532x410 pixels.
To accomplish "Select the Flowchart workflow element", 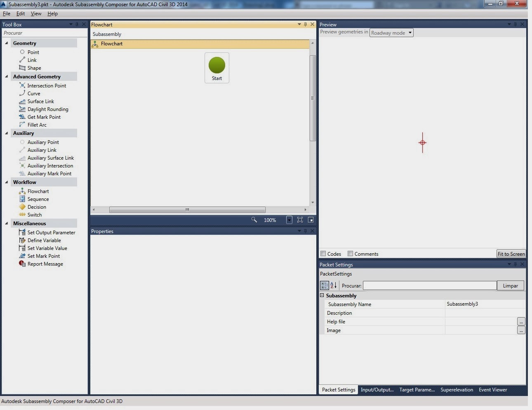I will (x=34, y=191).
